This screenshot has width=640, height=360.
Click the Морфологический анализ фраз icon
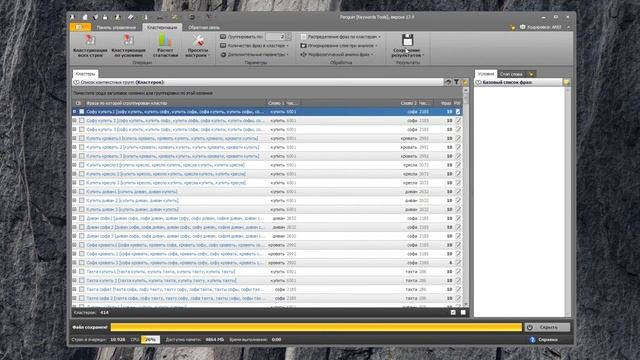pos(303,54)
